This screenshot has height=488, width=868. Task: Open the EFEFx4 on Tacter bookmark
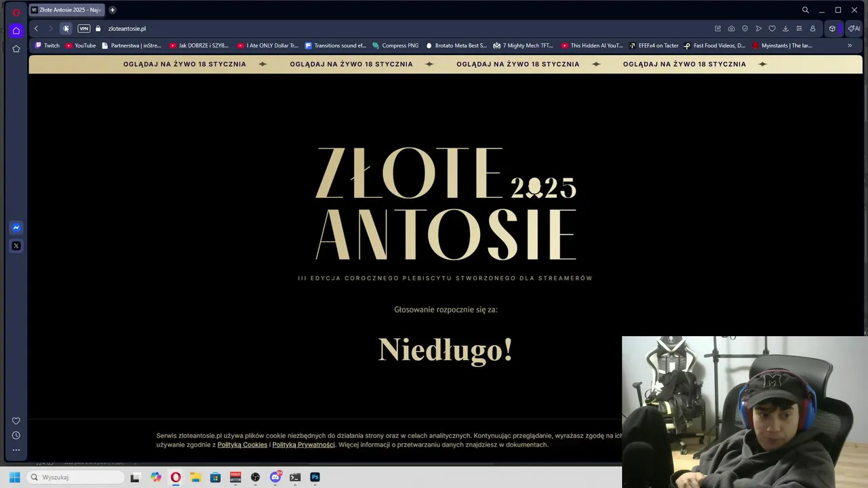click(x=654, y=45)
